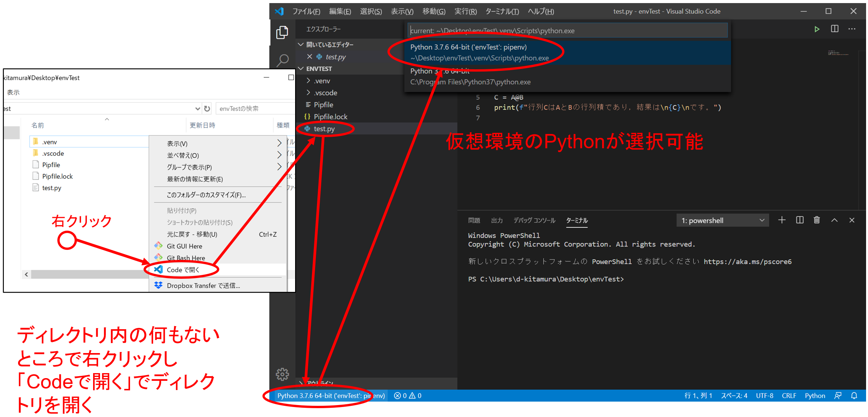Select Program Files Python37 interpreter option

[x=568, y=76]
